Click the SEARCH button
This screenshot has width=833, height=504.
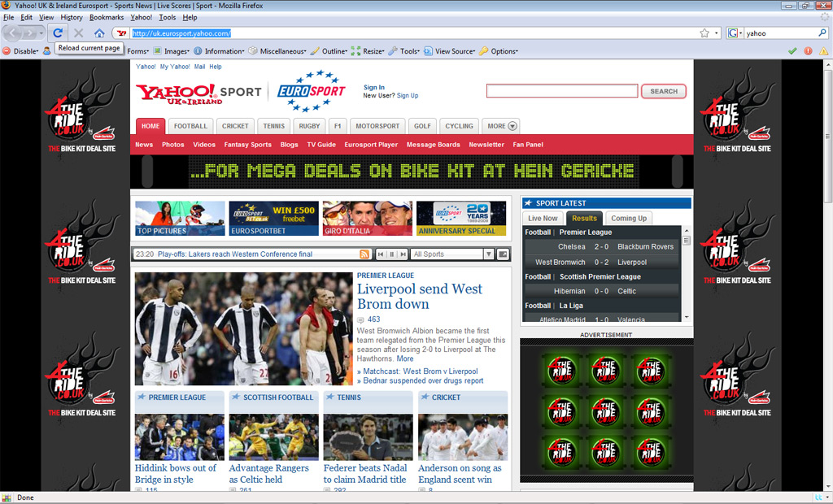[664, 91]
